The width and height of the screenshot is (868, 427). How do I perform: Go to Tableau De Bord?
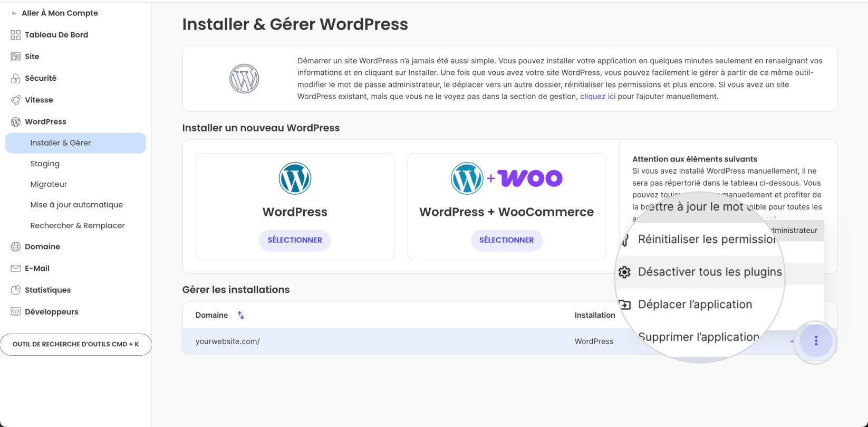click(x=56, y=35)
